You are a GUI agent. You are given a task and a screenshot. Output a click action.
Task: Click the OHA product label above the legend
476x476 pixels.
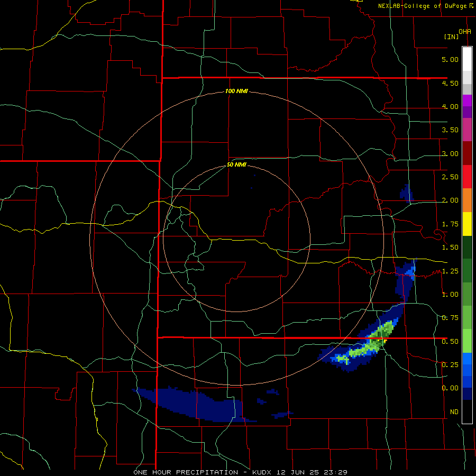pyautogui.click(x=465, y=32)
